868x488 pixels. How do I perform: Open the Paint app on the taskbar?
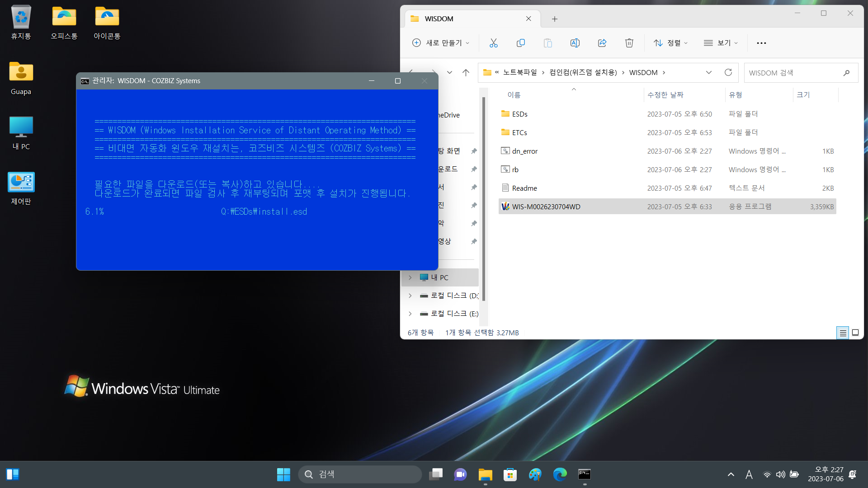tap(535, 474)
